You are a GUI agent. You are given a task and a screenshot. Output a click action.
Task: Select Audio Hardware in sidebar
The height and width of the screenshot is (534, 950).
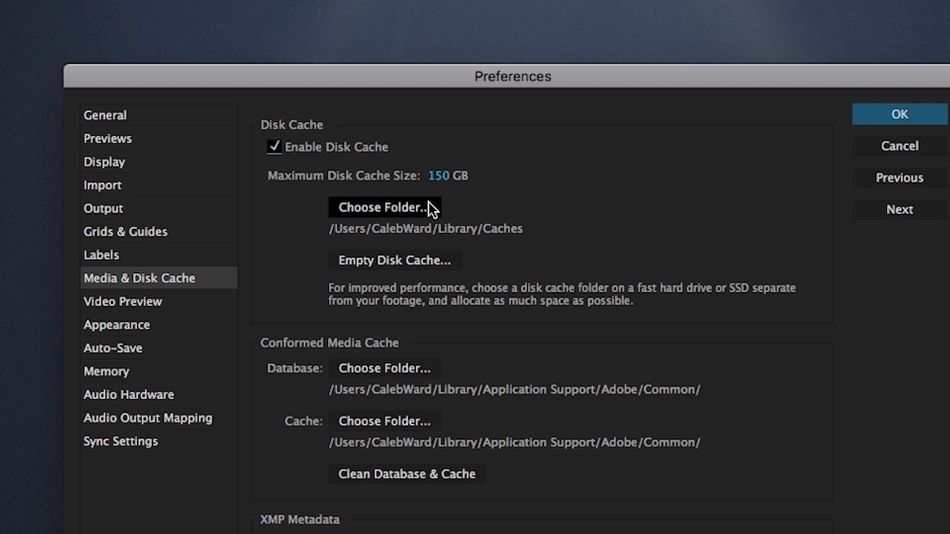[129, 395]
